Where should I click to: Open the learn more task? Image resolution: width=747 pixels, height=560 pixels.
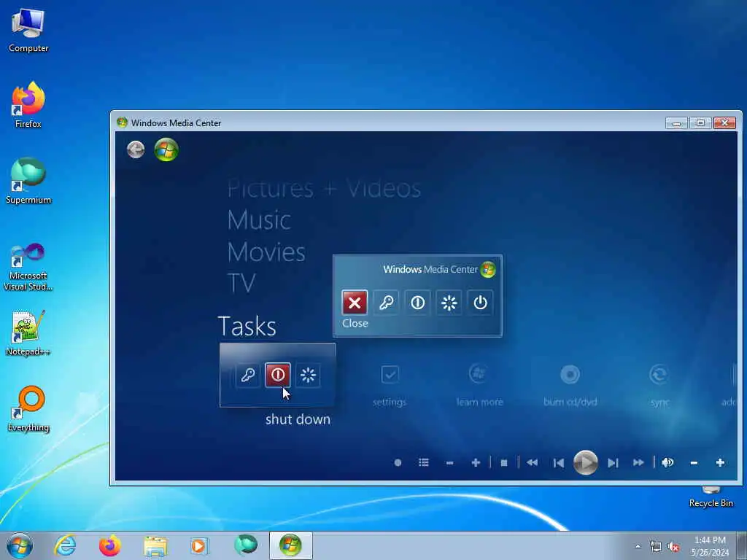(x=479, y=386)
